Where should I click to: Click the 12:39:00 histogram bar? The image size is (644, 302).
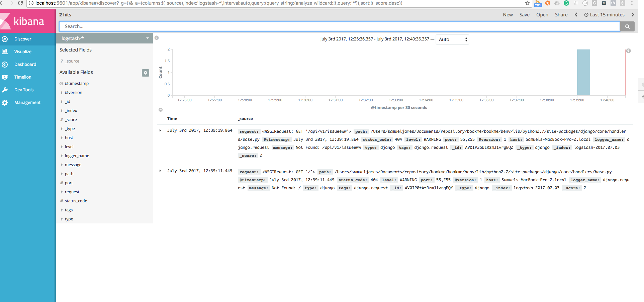point(583,73)
